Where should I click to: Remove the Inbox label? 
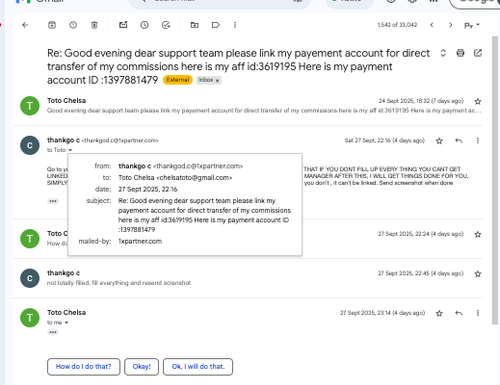pos(217,80)
